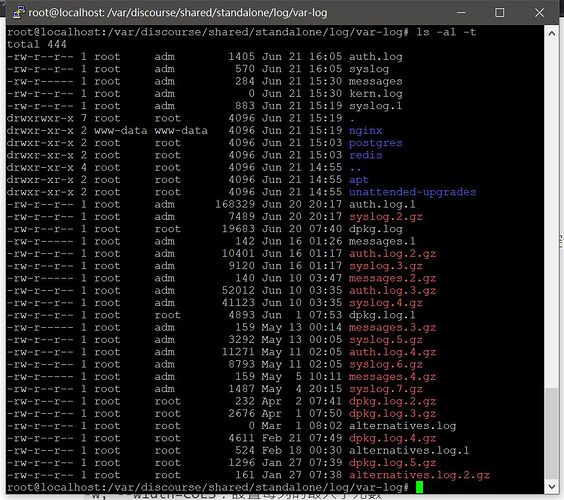Click the 'Mar 1 08:02' timestamp
Image resolution: width=564 pixels, height=500 pixels.
tap(302, 426)
